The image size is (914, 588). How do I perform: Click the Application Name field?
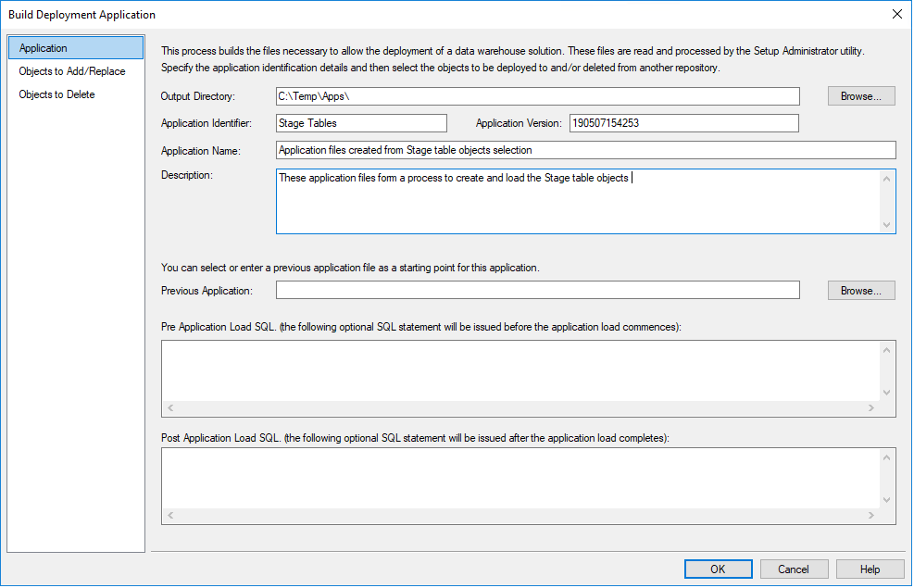(585, 150)
